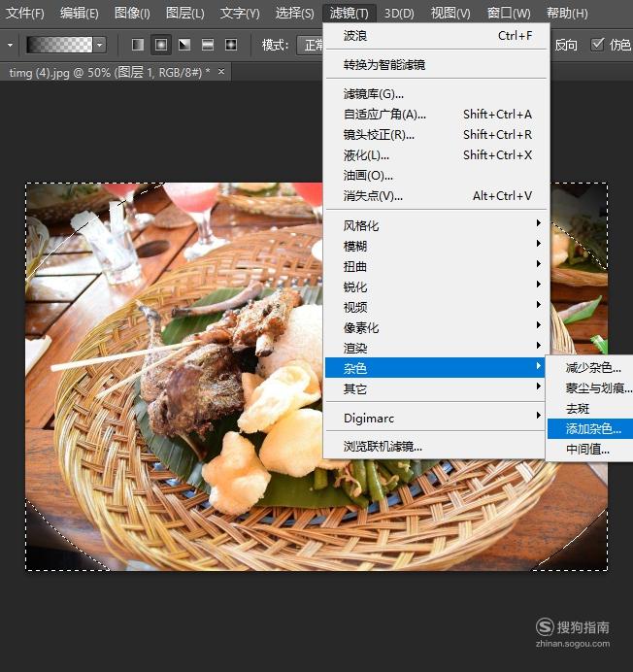
Task: Open the 文件(F) menu
Action: [25, 14]
